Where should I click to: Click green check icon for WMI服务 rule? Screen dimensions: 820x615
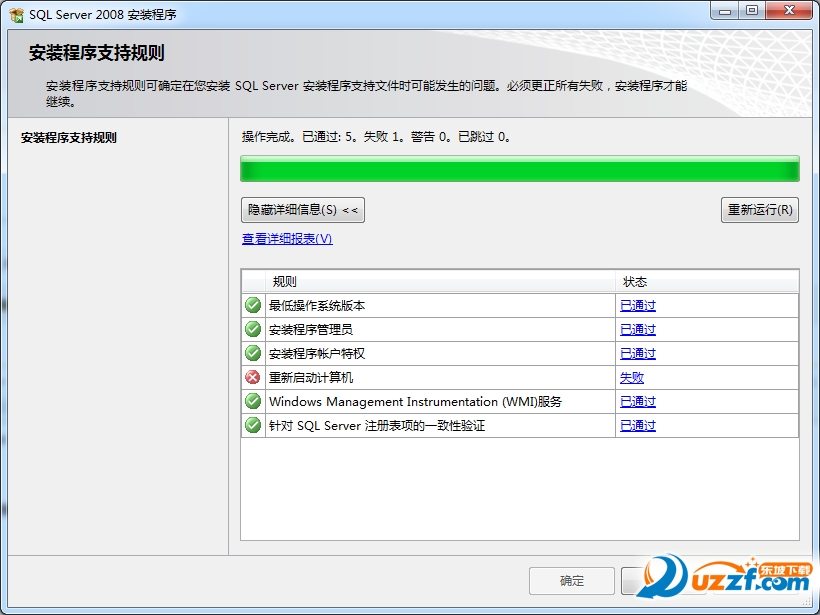coord(253,401)
